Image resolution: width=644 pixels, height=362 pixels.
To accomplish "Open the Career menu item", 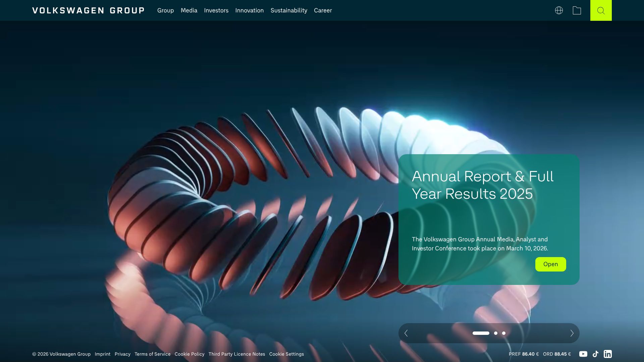I will tap(323, 10).
